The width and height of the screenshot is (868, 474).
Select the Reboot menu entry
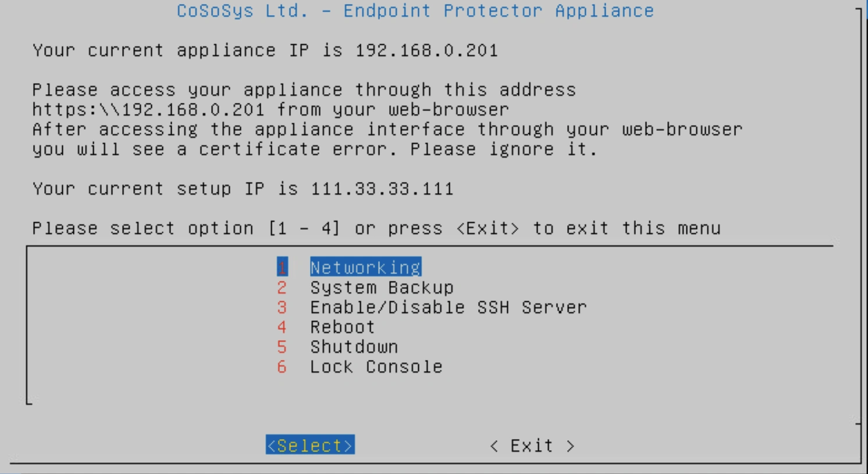pos(343,327)
